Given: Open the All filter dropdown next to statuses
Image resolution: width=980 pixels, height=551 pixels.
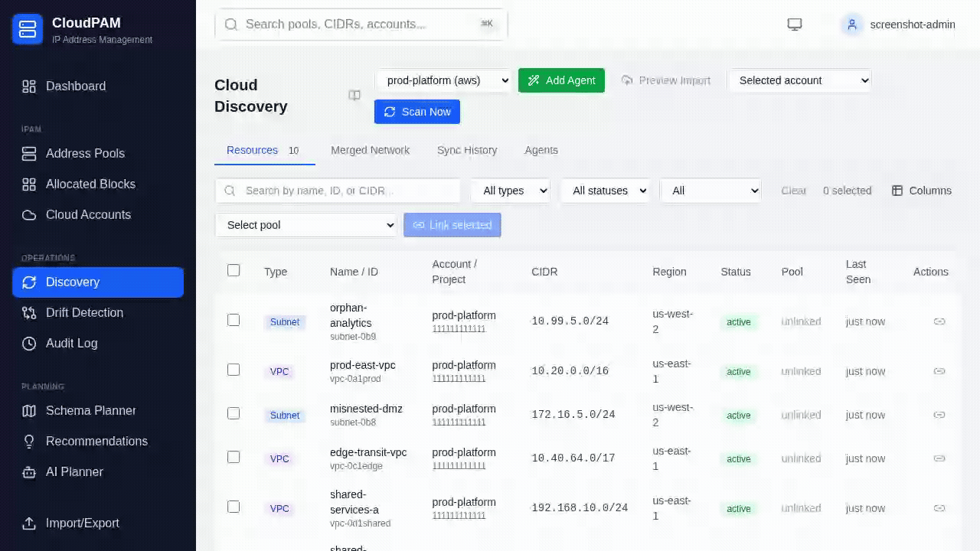Looking at the screenshot, I should (x=710, y=191).
